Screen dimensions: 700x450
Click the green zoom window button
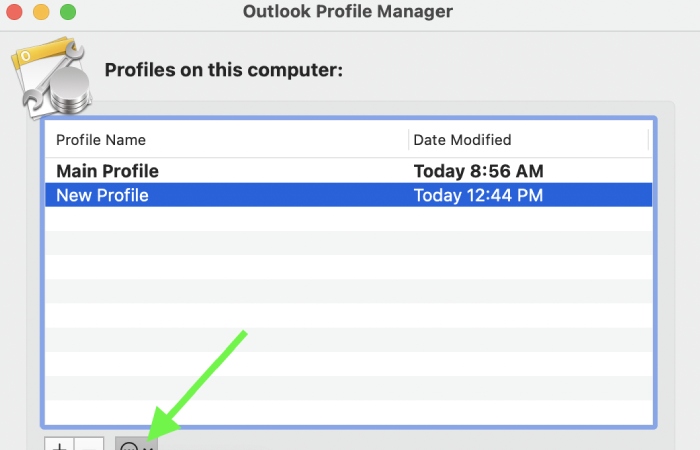click(x=68, y=12)
